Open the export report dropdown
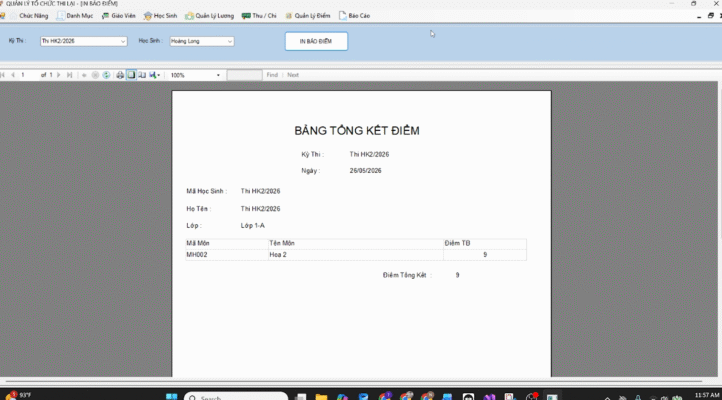 tap(155, 75)
